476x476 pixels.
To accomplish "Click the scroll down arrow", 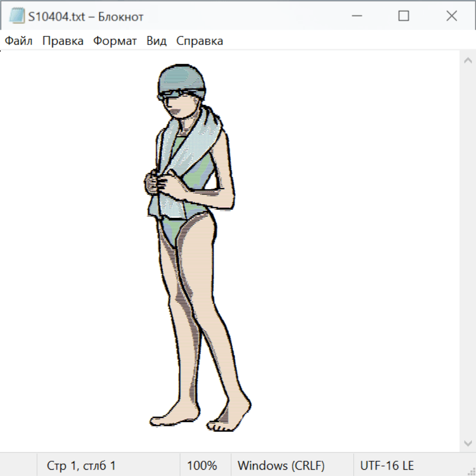I will pyautogui.click(x=468, y=443).
